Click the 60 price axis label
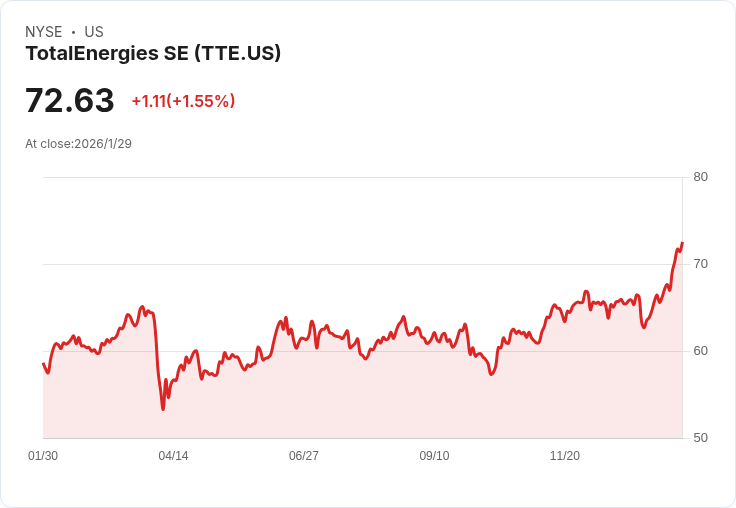The width and height of the screenshot is (736, 508). coord(700,351)
